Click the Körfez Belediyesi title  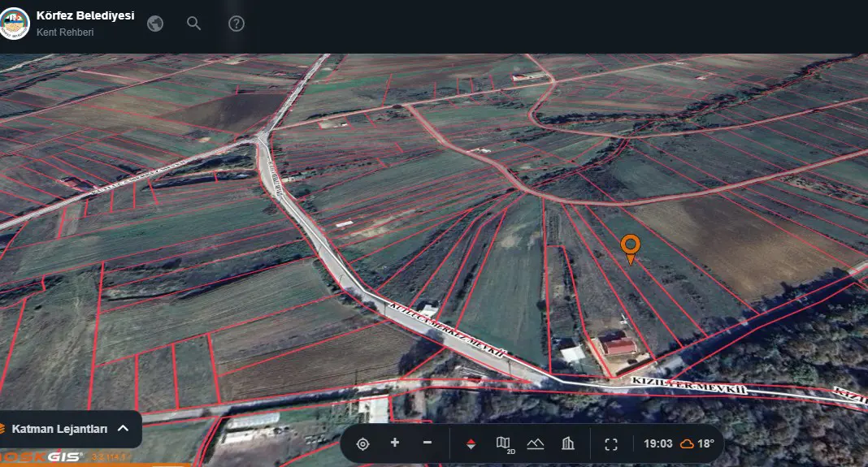[85, 15]
